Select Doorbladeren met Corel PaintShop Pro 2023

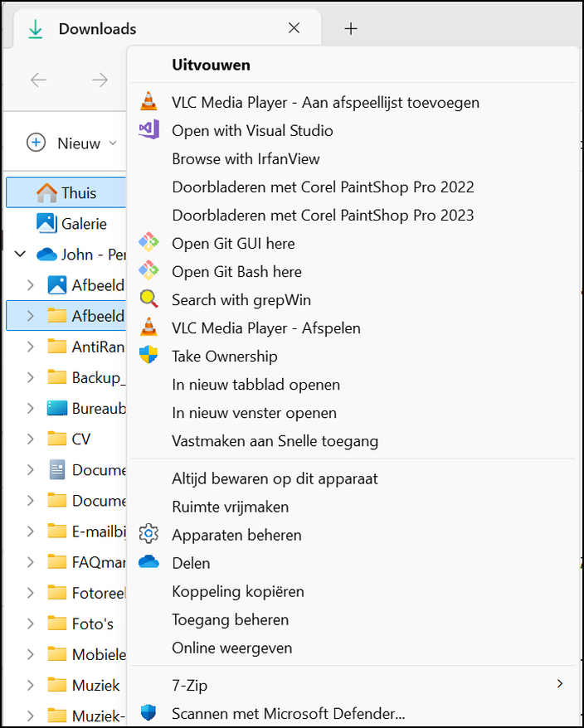point(353,216)
